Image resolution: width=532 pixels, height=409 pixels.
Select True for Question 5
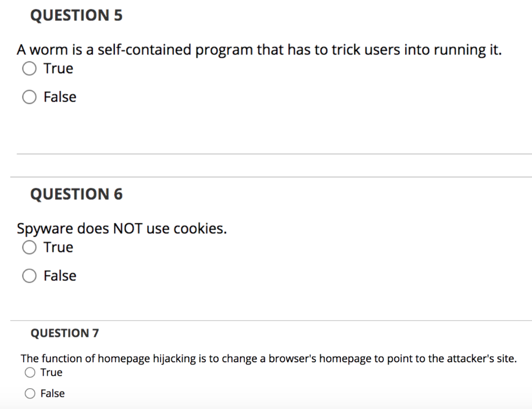click(29, 68)
